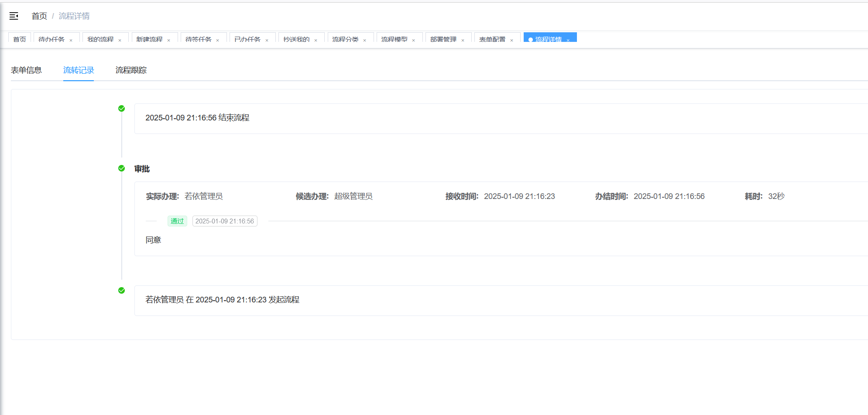This screenshot has width=868, height=415.
Task: Collapse the sidebar with the hamburger icon
Action: (x=14, y=16)
